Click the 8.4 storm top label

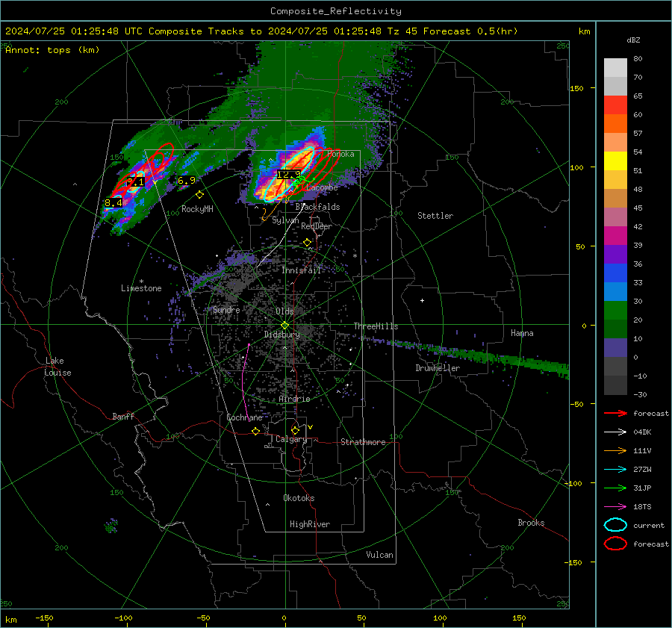tap(113, 203)
